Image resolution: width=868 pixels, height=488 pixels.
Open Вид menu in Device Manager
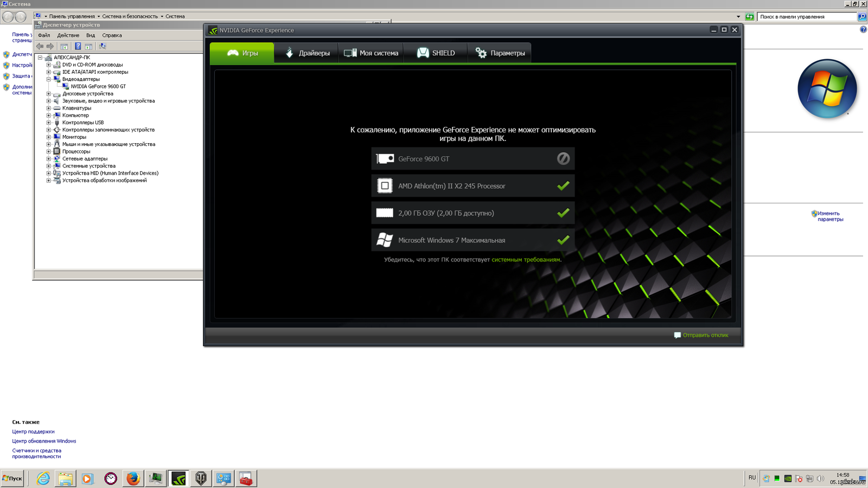(x=91, y=35)
